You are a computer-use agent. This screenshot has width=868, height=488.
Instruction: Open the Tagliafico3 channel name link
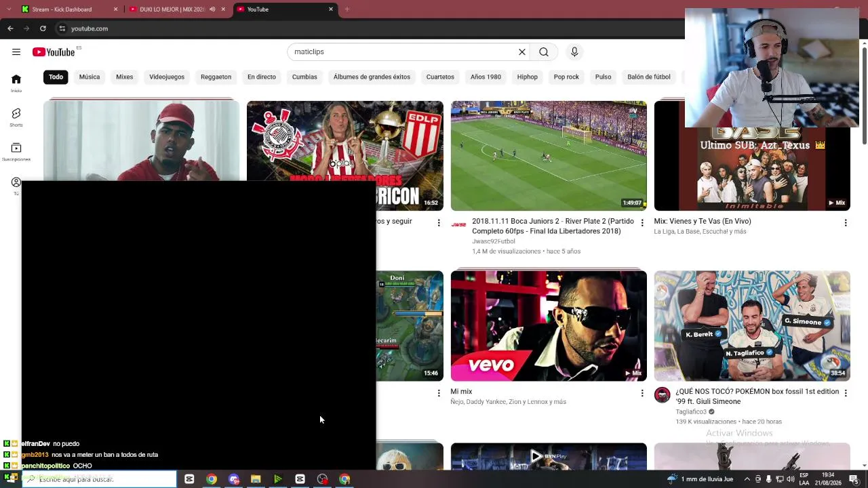coord(691,412)
